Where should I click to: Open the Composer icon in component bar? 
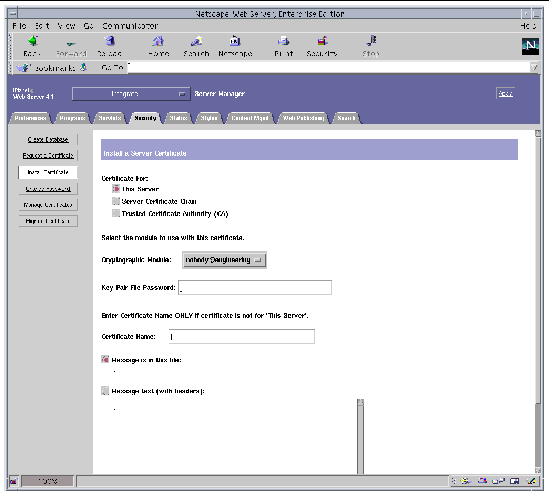[x=531, y=481]
